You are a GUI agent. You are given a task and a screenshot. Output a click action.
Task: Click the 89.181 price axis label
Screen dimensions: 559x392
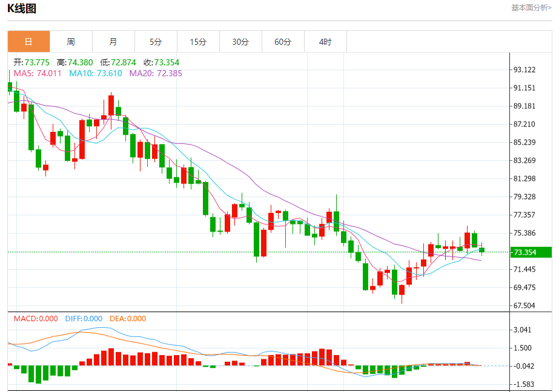click(x=524, y=106)
